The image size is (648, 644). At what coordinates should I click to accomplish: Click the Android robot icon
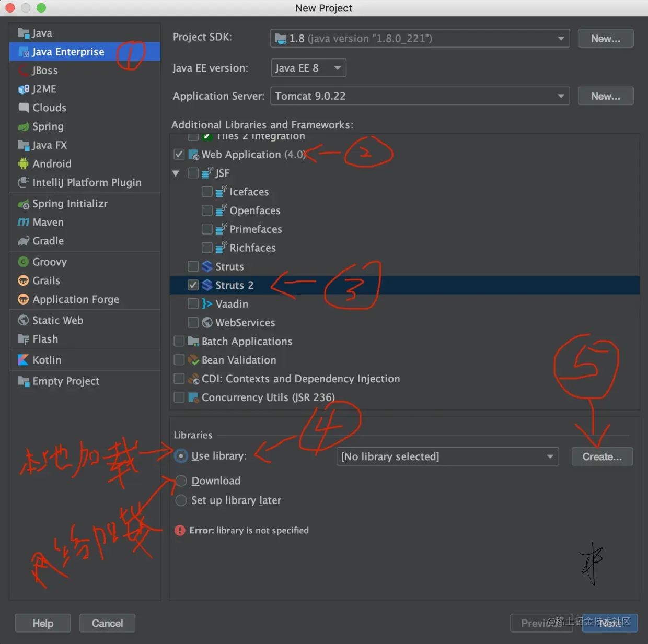[23, 164]
